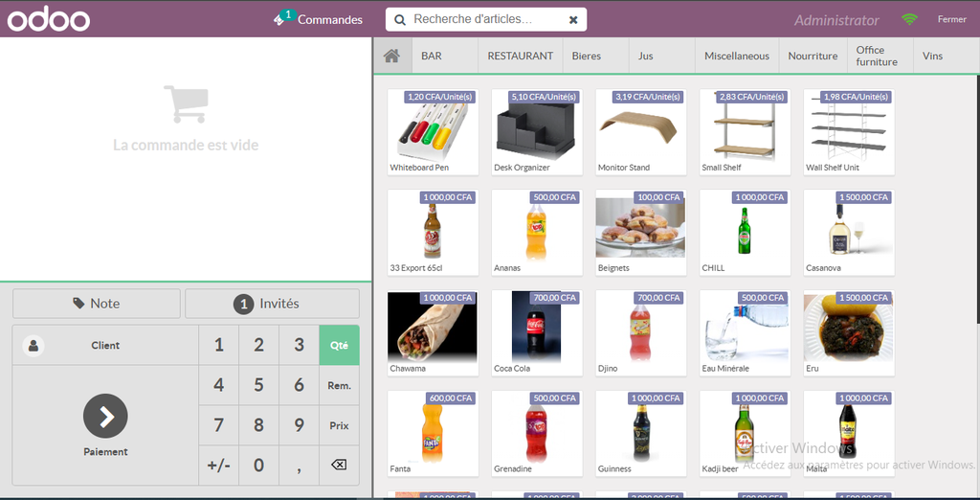Image resolution: width=980 pixels, height=500 pixels.
Task: Open the Bieres category tab
Action: pos(596,56)
